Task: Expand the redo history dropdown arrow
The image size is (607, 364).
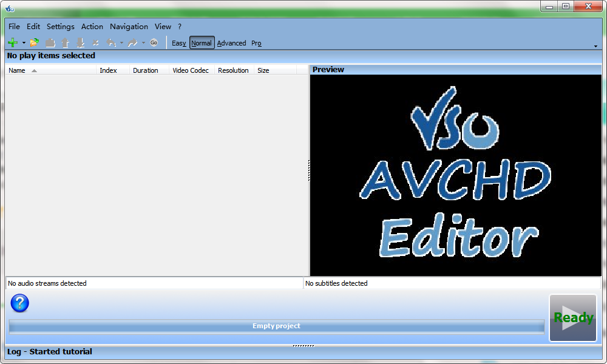Action: 143,43
